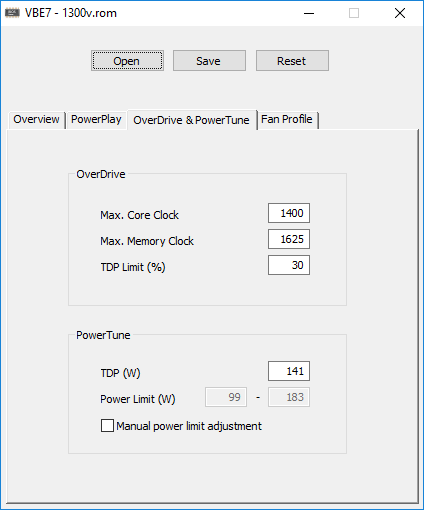Click the upper Power Limit box showing 183
The height and width of the screenshot is (510, 424).
pyautogui.click(x=289, y=397)
